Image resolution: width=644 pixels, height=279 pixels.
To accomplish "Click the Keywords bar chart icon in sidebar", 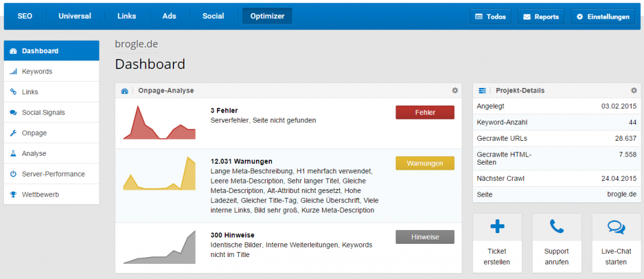I will tap(13, 72).
